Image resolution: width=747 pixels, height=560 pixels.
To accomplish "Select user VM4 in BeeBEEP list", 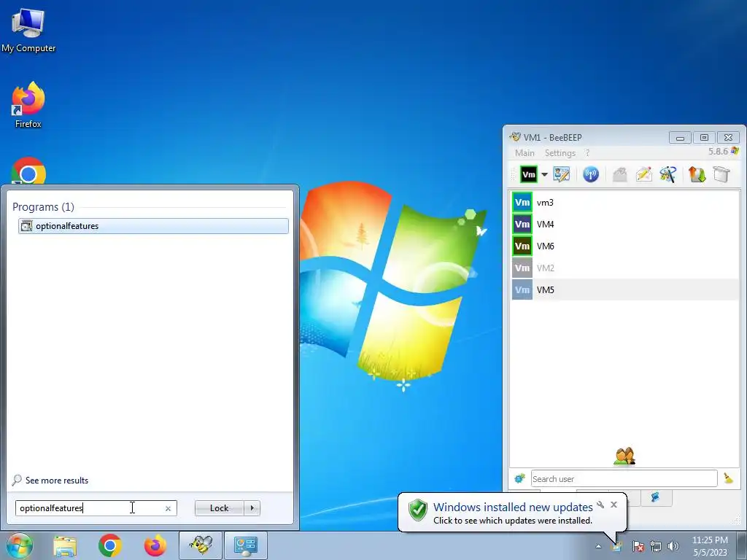I will click(624, 225).
